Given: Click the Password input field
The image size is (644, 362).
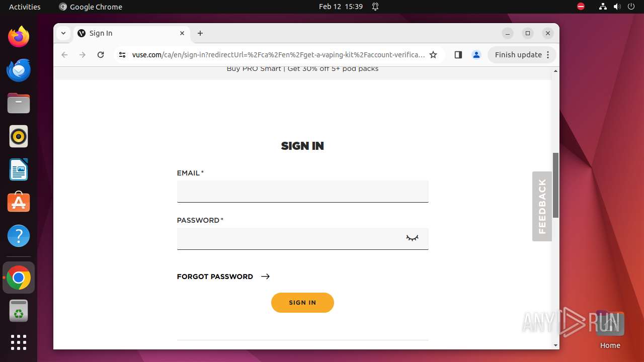Looking at the screenshot, I should pyautogui.click(x=302, y=239).
